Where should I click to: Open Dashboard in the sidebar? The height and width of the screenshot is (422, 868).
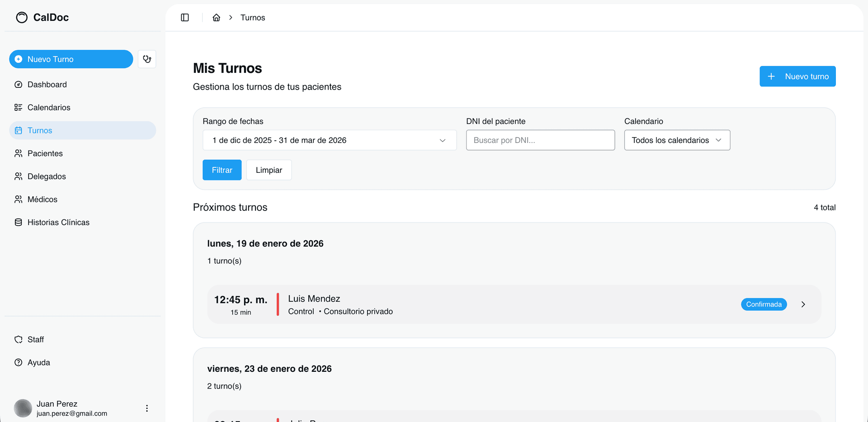47,85
